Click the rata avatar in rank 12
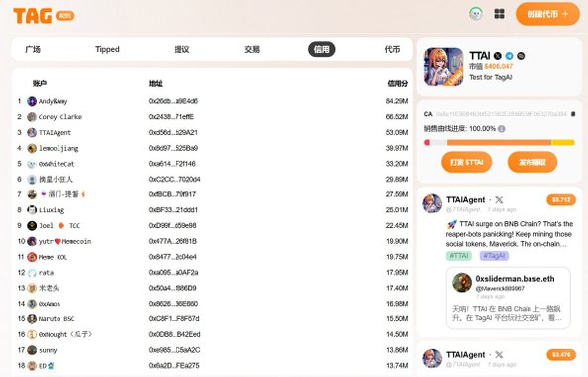 [x=32, y=273]
